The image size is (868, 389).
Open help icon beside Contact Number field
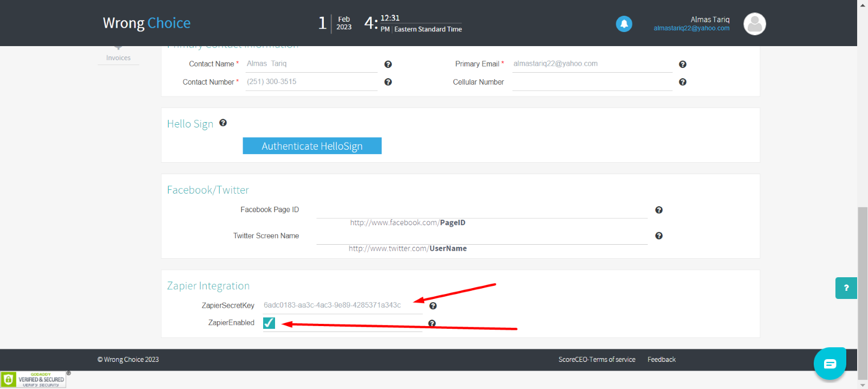[388, 82]
